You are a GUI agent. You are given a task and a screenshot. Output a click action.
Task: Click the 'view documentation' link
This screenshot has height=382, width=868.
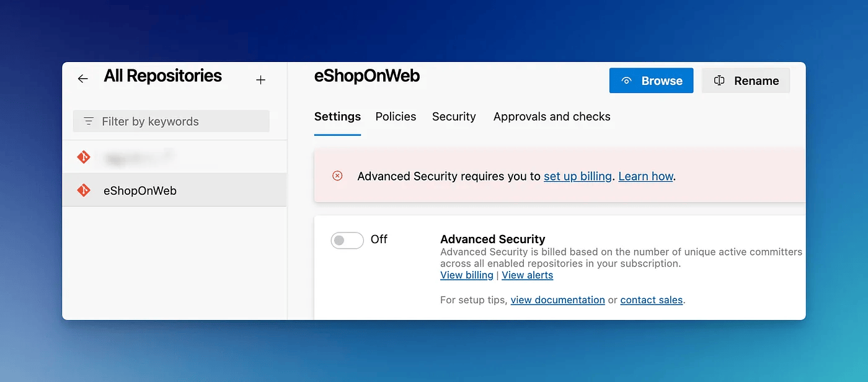pos(557,300)
